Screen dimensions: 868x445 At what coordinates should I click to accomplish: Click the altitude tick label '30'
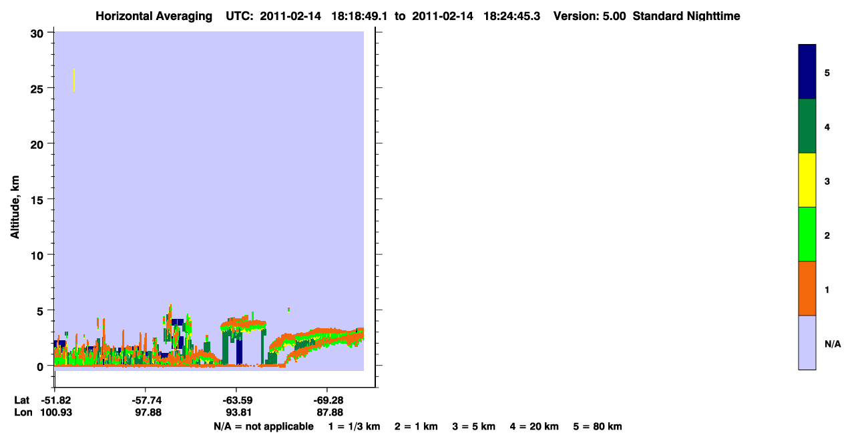tap(39, 33)
